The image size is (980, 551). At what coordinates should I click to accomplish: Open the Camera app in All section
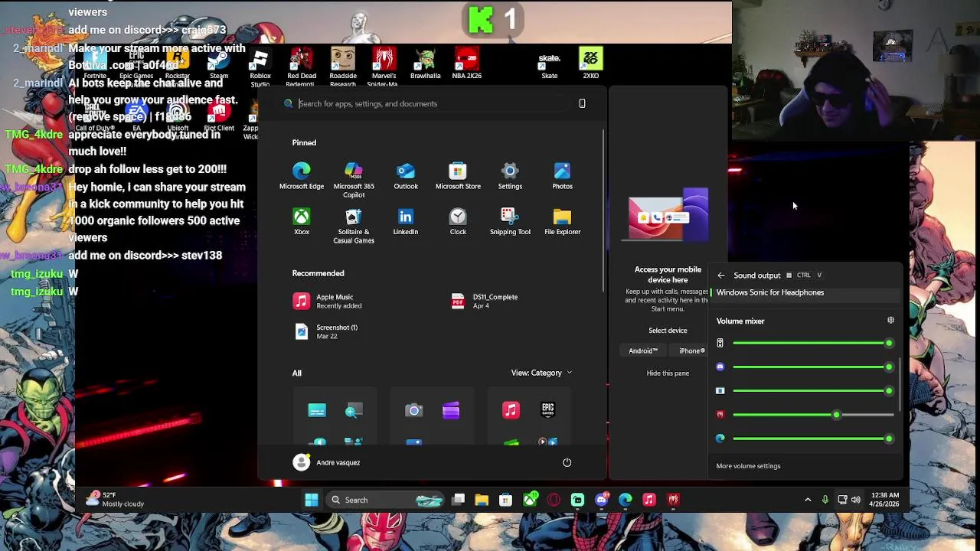pyautogui.click(x=413, y=411)
